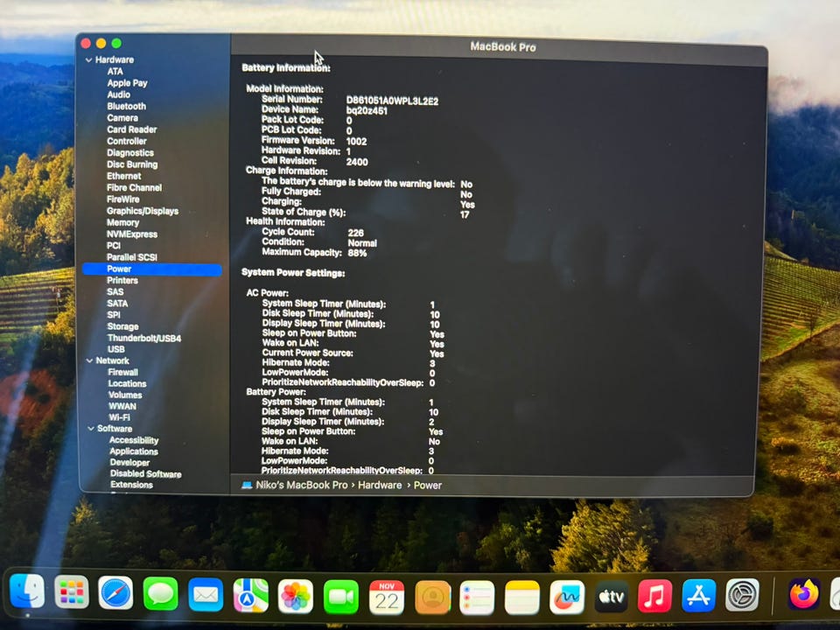840x630 pixels.
Task: Select SATA under Hardware
Action: coord(117,304)
